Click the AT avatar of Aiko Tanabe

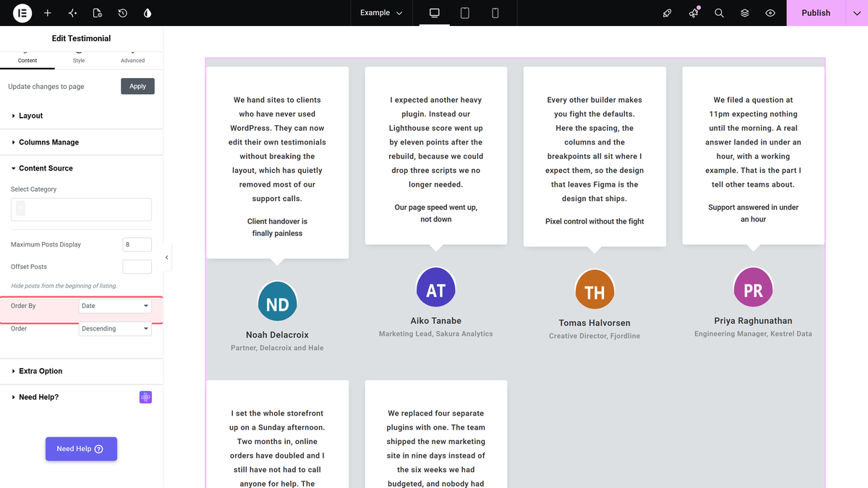point(436,288)
